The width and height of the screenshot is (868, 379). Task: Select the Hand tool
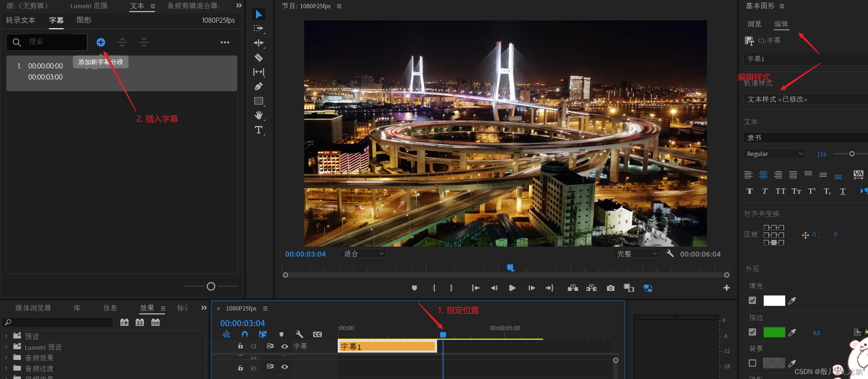[259, 115]
